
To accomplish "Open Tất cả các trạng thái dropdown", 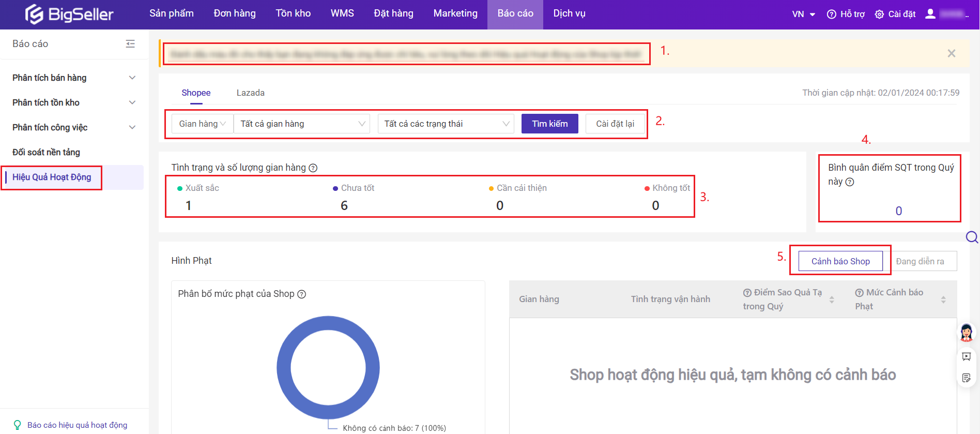I will tap(446, 124).
